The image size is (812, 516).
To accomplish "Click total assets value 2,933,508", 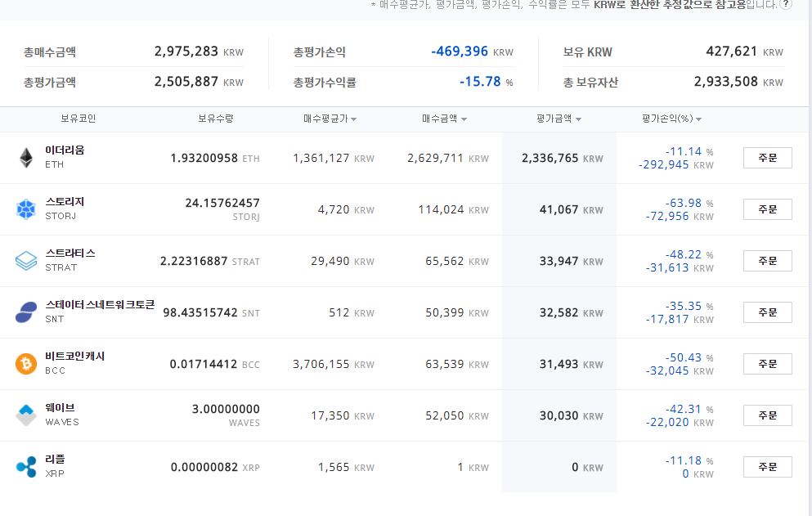I will [726, 81].
